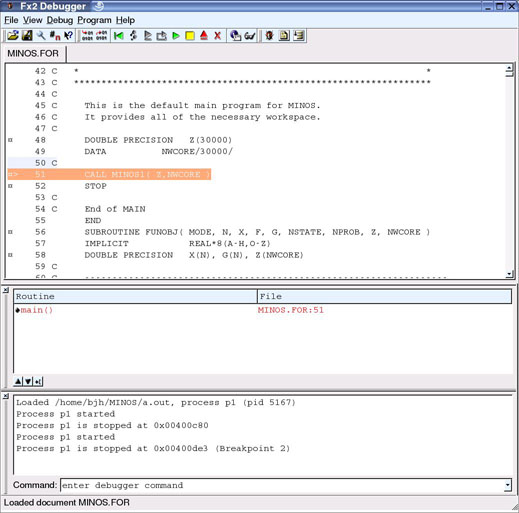This screenshot has height=513, width=519.
Task: Click the first binary load icon
Action: [87, 35]
